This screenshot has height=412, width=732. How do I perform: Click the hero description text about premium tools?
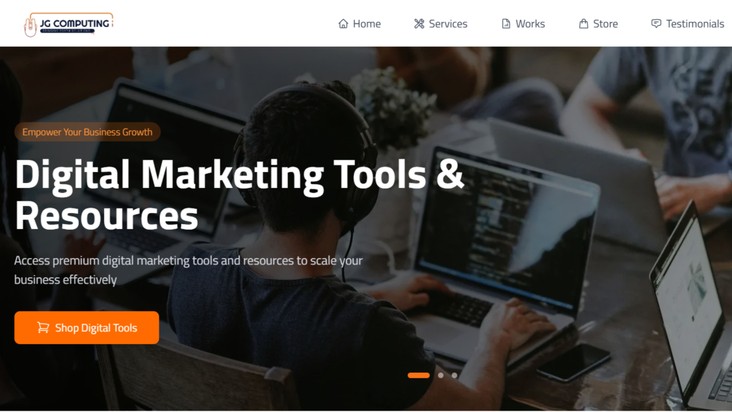pos(188,270)
